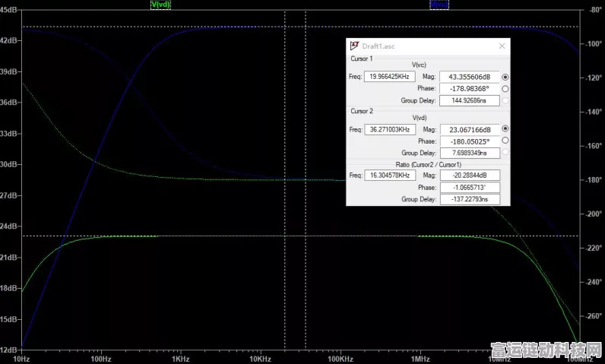605x364 pixels.
Task: Click the -260° right phase axis label
Action: click(x=594, y=316)
